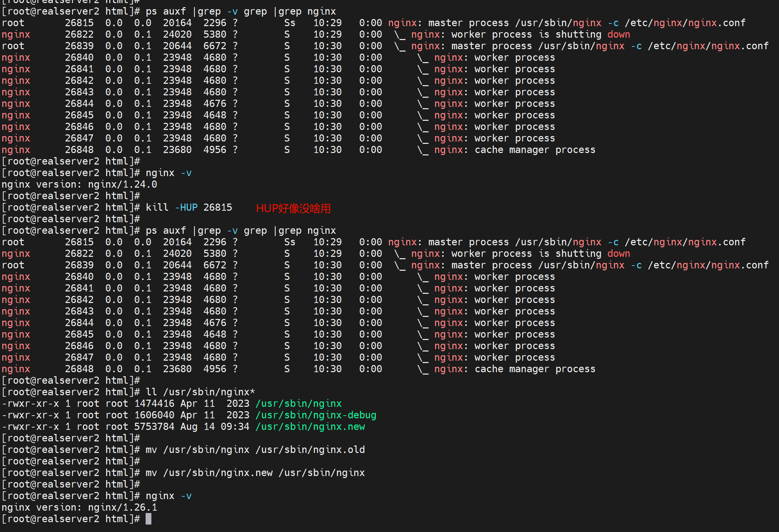Viewport: 779px width, 532px height.
Task: Click PID 26839 in the first ps listing
Action: click(x=79, y=46)
